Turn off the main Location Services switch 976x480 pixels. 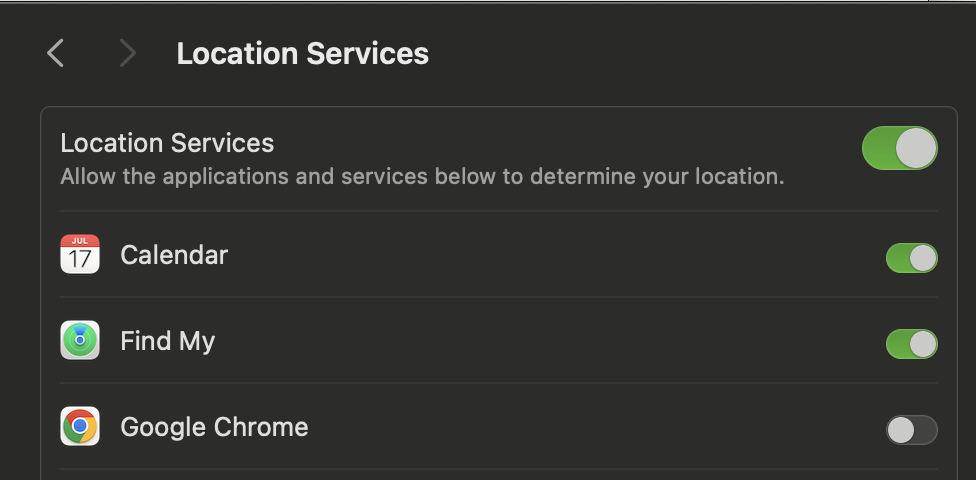[899, 148]
